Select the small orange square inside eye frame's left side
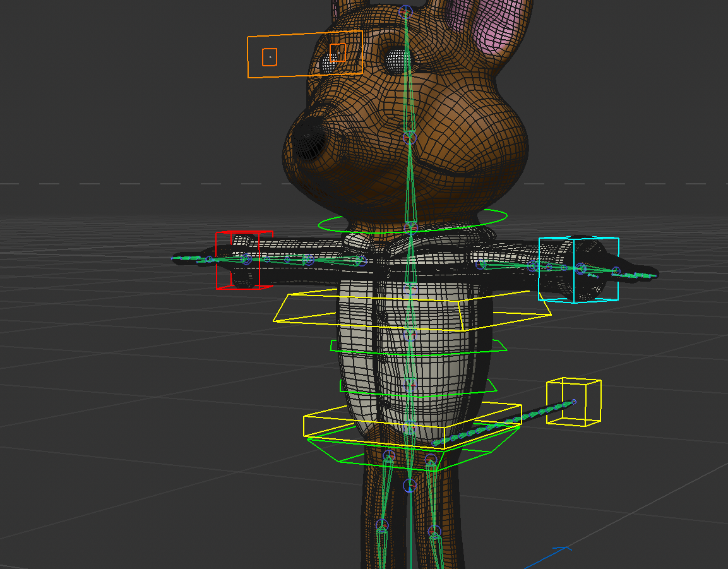 click(x=270, y=57)
